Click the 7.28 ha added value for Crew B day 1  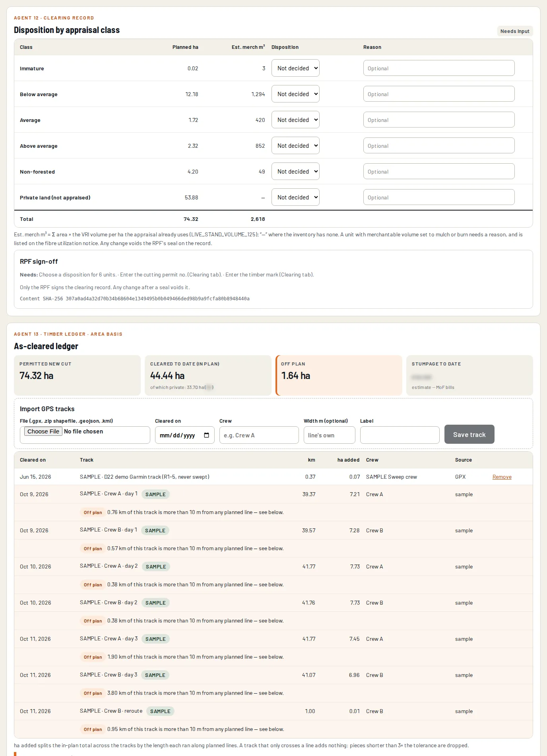354,531
